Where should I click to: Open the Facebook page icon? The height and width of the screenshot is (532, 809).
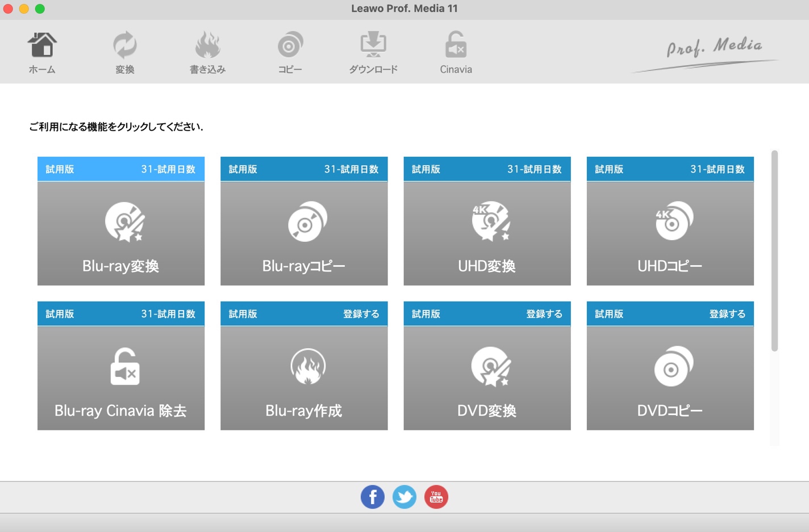(373, 497)
